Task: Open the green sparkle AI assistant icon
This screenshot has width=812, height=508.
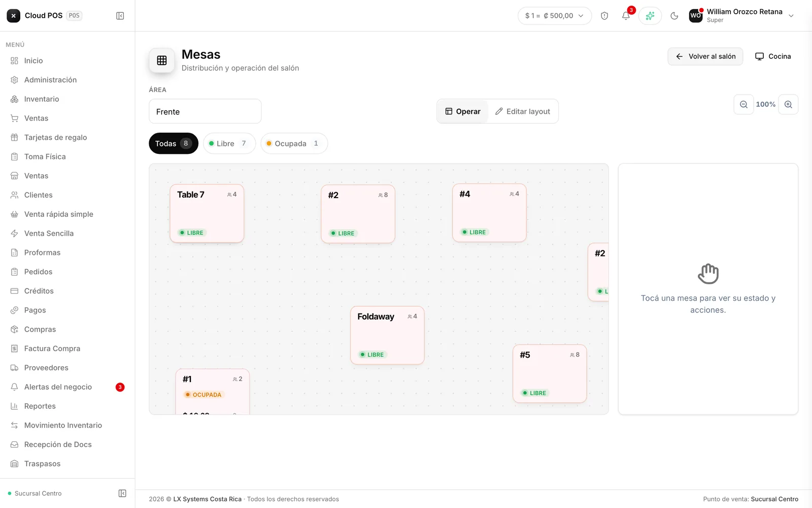Action: click(x=650, y=16)
